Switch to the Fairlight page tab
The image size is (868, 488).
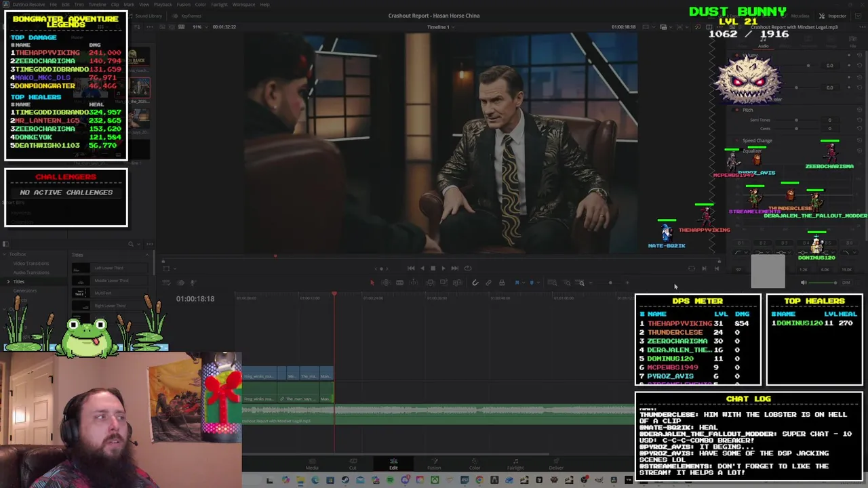click(515, 464)
